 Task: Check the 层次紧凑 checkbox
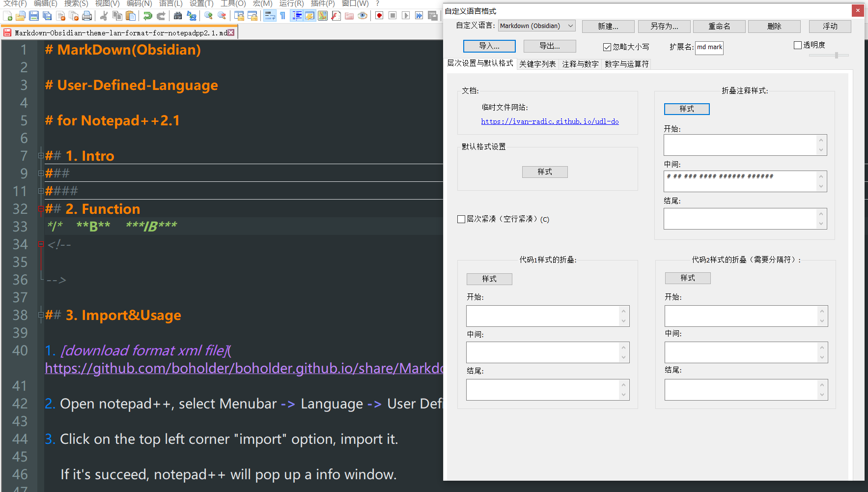coord(461,219)
